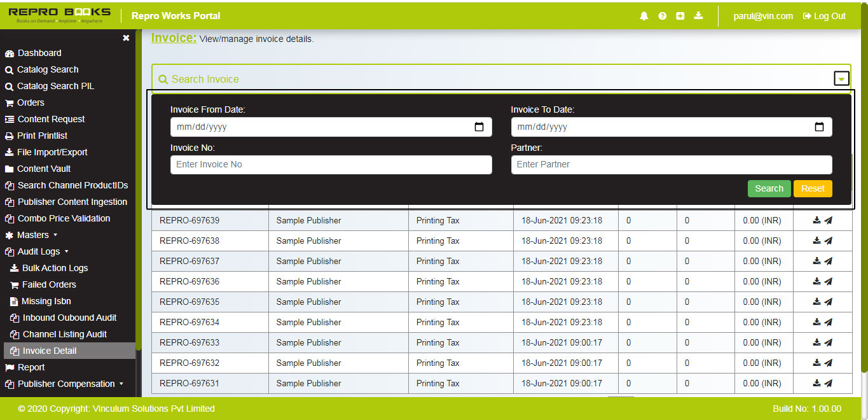868x420 pixels.
Task: Send invoice REPRO-697631 via the paper plane icon
Action: pos(828,382)
